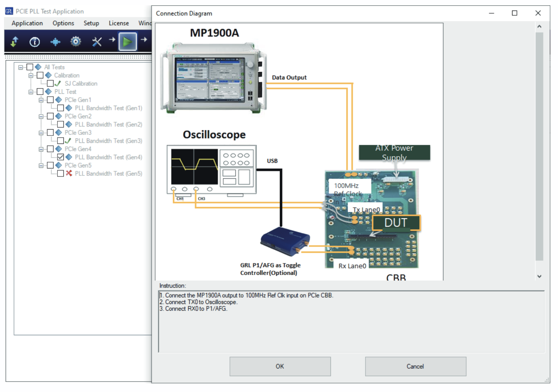Open the info icon in toolbar
The width and height of the screenshot is (558, 392).
35,42
